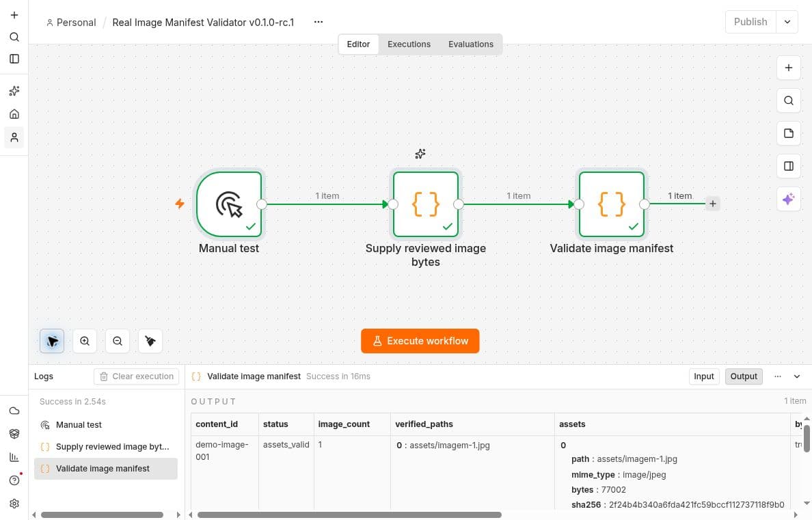Select Manual test in the logs list
The image size is (812, 520).
106,425
